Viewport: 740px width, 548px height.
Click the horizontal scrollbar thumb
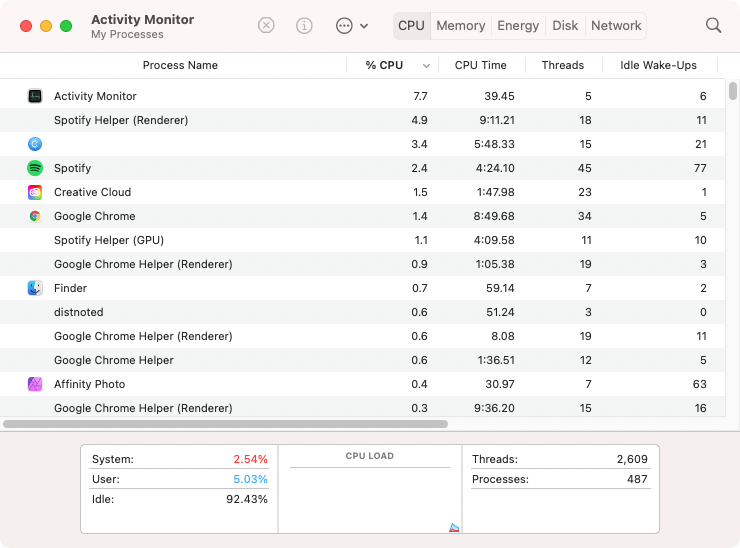(226, 424)
